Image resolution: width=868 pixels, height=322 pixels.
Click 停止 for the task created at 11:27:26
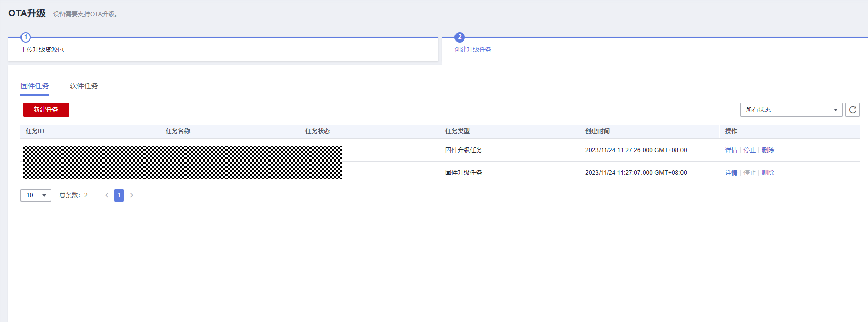750,150
